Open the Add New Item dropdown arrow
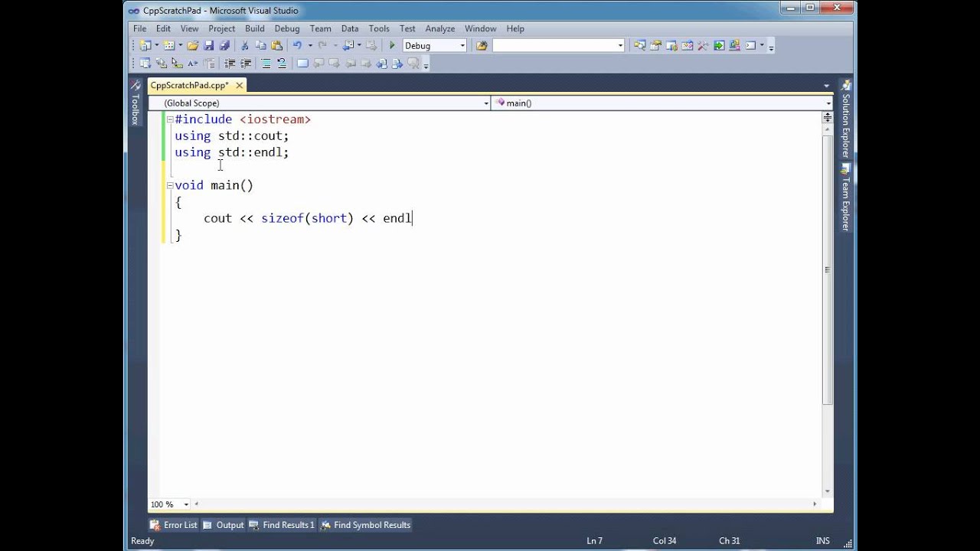Screen dimensions: 980x551 click(x=181, y=46)
